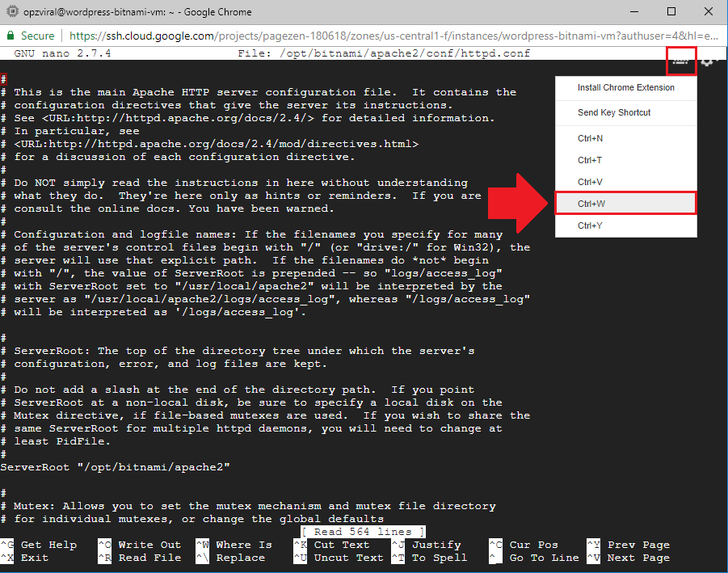728x573 pixels.
Task: Click 'Configuration and logfile names' comment line
Action: point(251,234)
